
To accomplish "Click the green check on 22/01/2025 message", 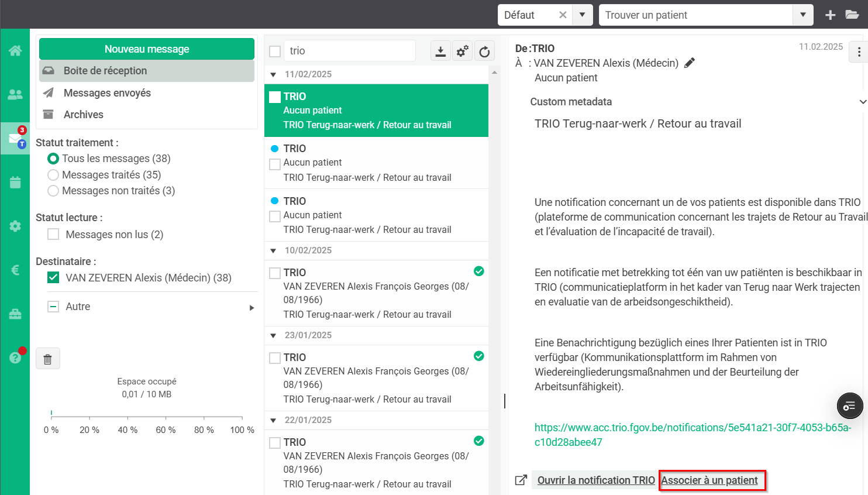I will [478, 441].
